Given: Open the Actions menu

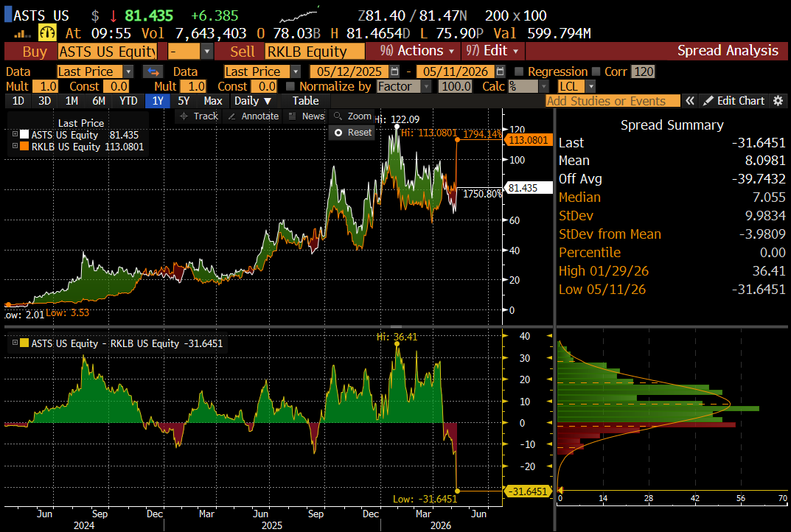Looking at the screenshot, I should (x=417, y=51).
